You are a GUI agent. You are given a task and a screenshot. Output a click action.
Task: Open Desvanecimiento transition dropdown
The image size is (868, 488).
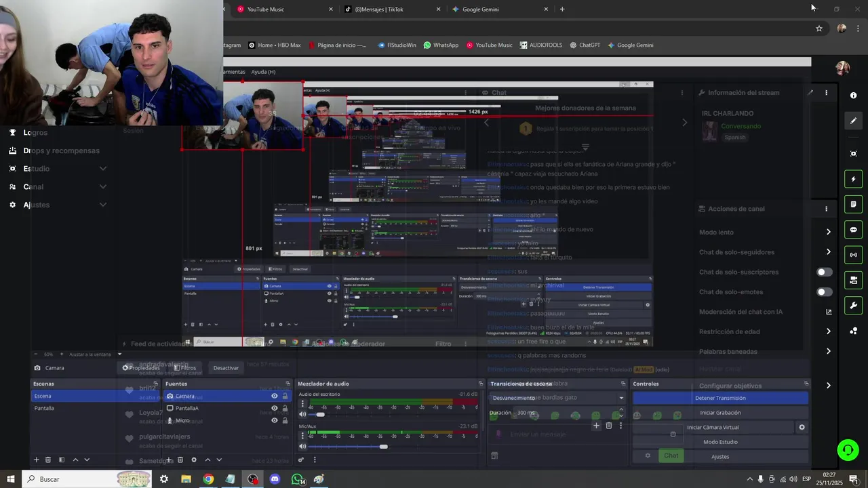(558, 398)
